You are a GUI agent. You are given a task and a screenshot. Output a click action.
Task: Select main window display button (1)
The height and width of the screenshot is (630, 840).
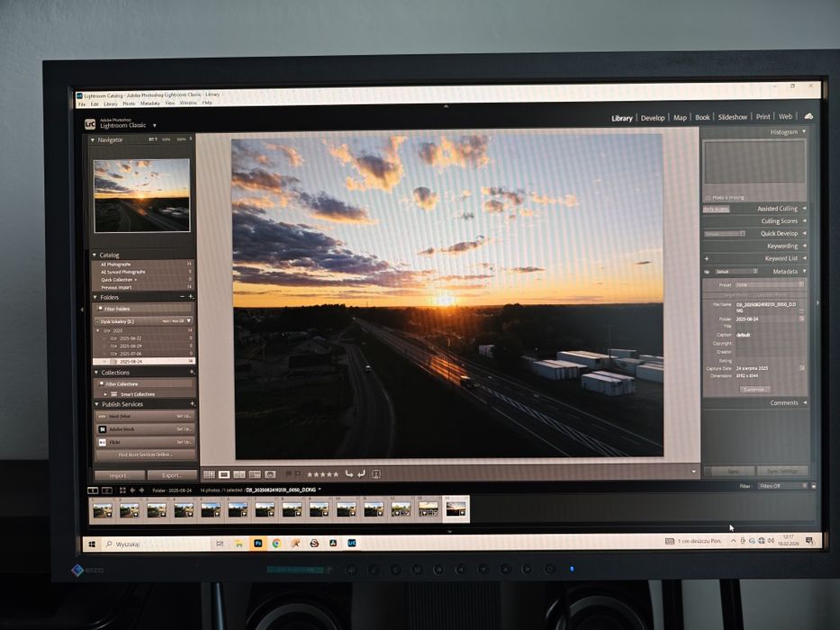click(x=94, y=490)
